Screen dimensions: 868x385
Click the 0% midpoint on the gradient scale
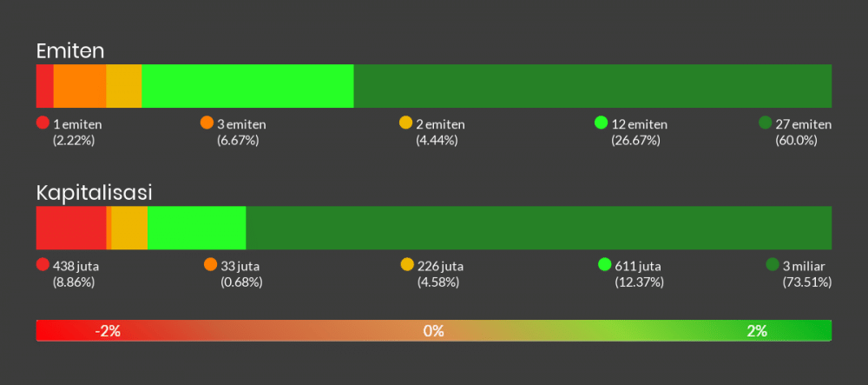click(433, 331)
